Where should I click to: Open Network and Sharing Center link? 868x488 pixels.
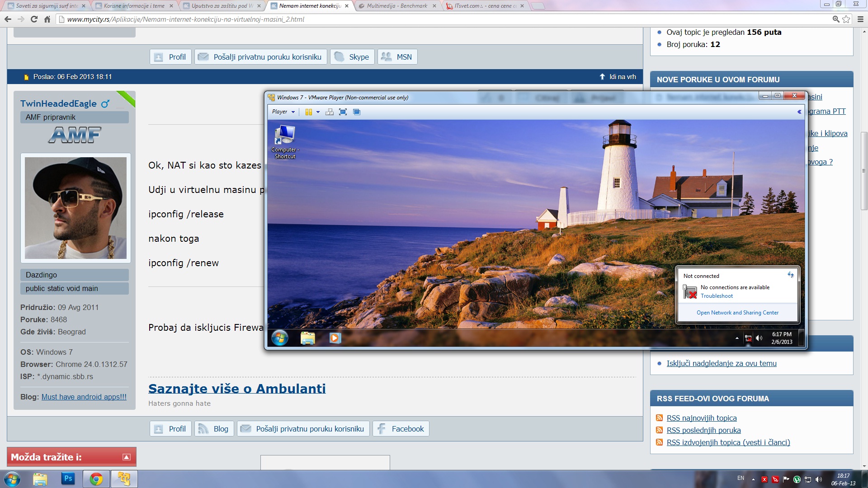tap(737, 313)
